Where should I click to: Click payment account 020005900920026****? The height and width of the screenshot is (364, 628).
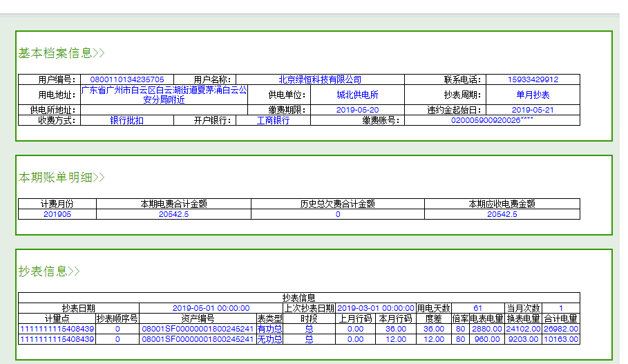point(491,120)
